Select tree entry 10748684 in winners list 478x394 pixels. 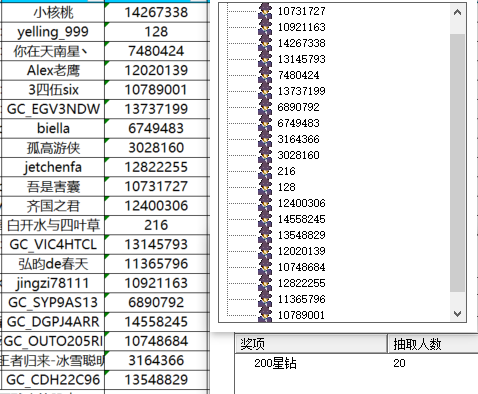point(301,267)
